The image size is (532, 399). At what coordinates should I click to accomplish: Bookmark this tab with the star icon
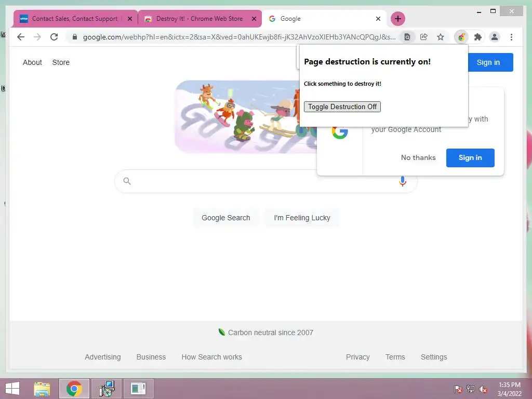[441, 37]
